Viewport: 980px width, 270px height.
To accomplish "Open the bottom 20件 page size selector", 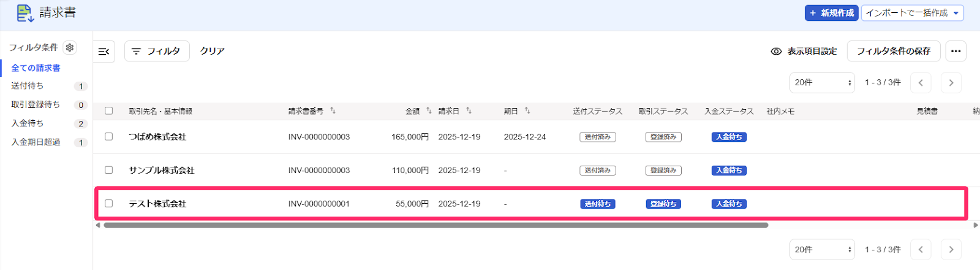I will tap(822, 249).
